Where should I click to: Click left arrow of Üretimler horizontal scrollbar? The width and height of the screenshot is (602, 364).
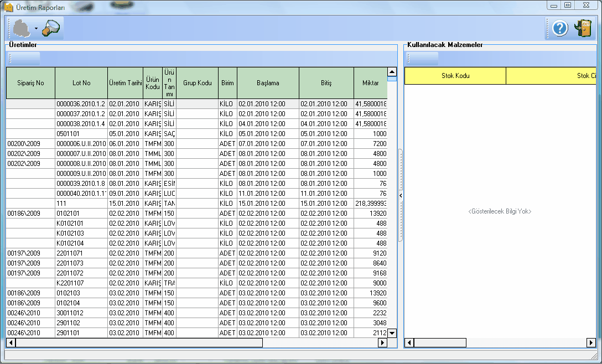tap(11, 342)
